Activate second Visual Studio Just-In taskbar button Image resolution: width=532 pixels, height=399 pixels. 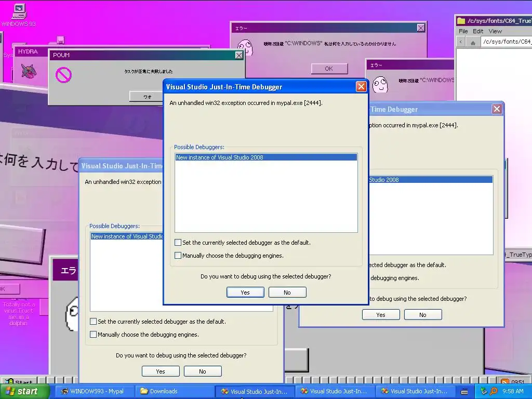335,391
